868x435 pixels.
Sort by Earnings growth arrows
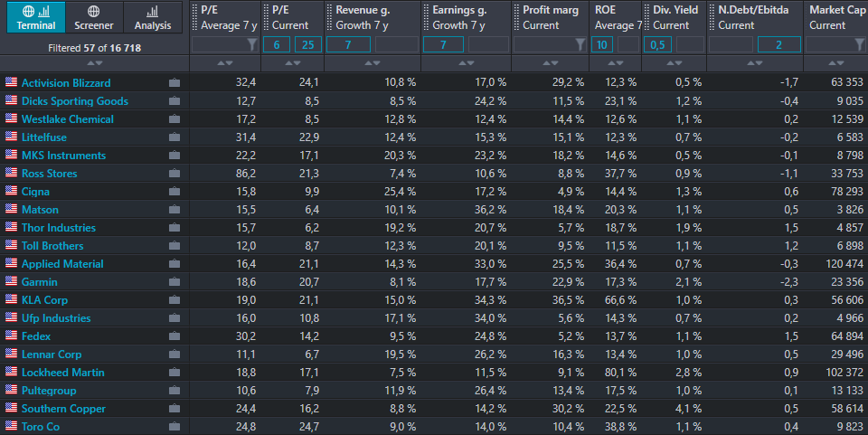(x=467, y=63)
